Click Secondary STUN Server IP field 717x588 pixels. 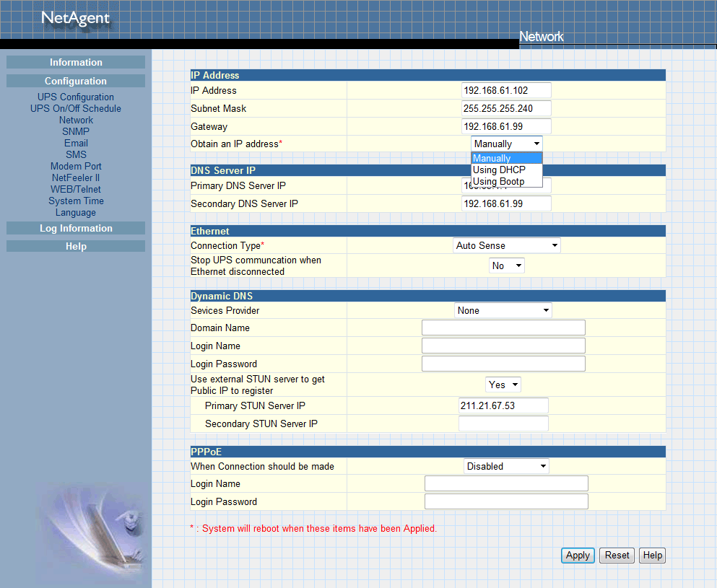(x=503, y=424)
